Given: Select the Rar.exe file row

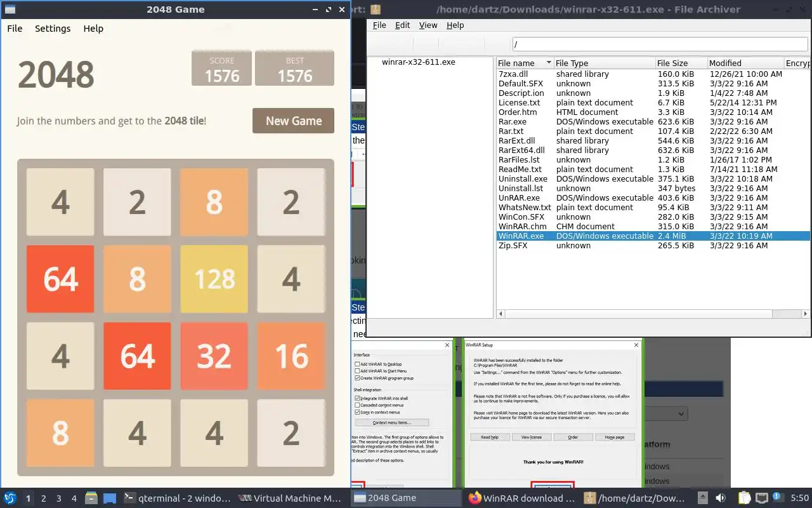Looking at the screenshot, I should coord(653,121).
